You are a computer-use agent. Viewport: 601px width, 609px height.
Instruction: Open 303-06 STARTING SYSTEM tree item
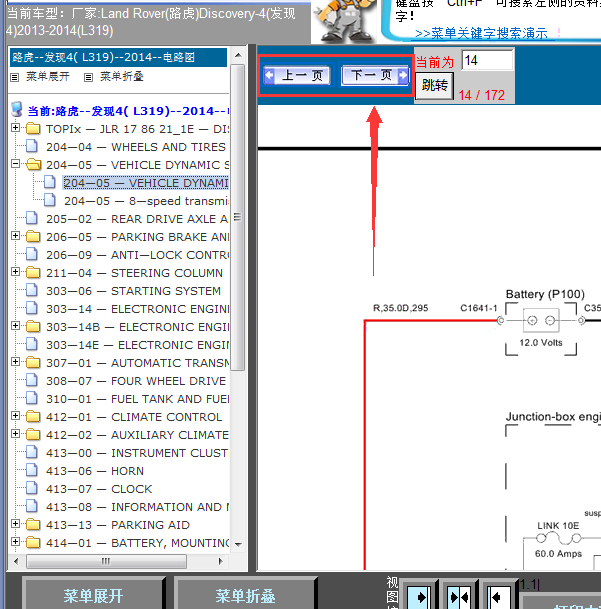[133, 291]
